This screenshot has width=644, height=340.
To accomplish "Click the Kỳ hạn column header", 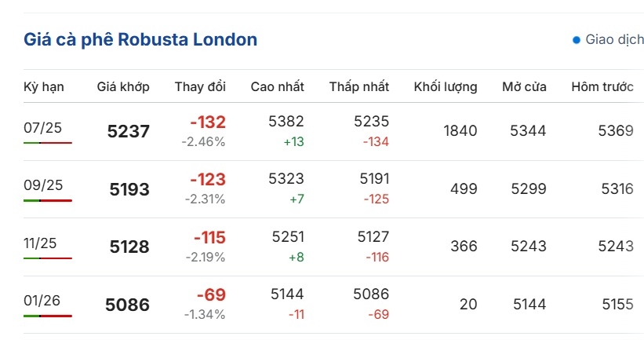I will (x=44, y=86).
